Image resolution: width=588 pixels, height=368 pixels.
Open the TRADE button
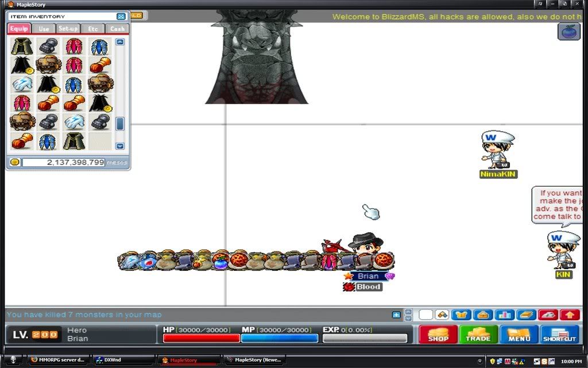tap(478, 334)
